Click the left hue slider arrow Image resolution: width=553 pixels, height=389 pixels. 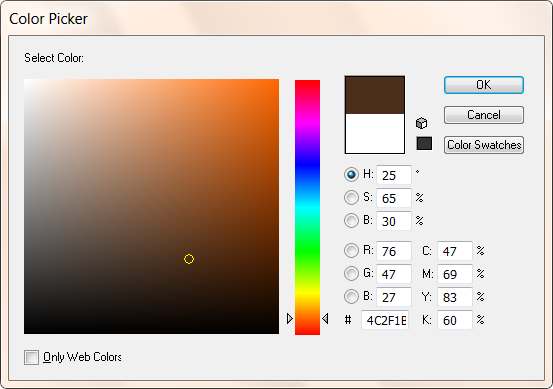[x=290, y=318]
